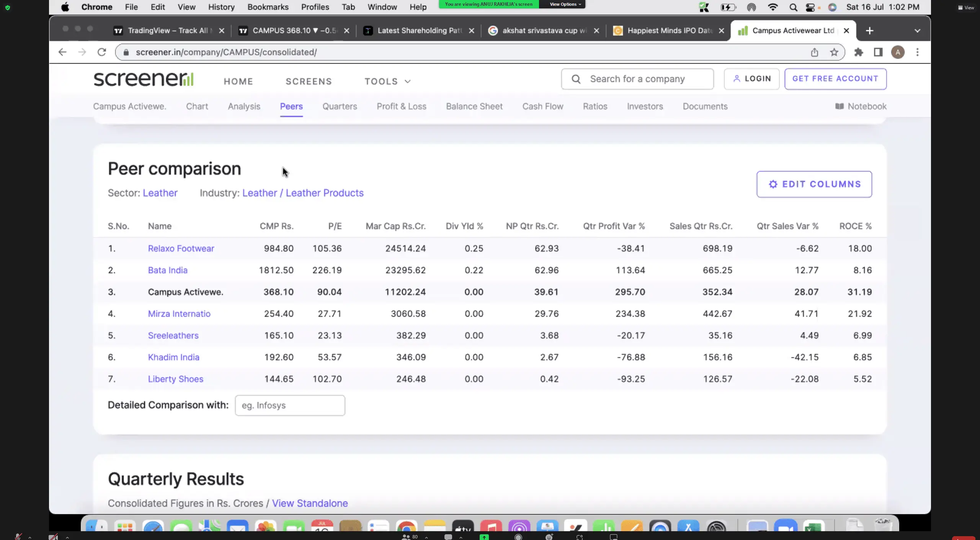Open the Relaxo Footwear company link

tap(181, 249)
